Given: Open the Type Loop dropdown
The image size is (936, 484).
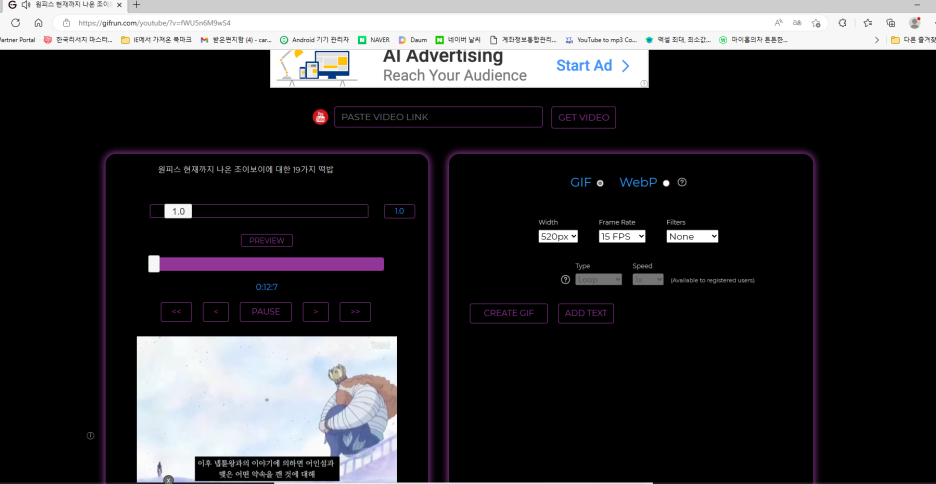Looking at the screenshot, I should [x=599, y=279].
